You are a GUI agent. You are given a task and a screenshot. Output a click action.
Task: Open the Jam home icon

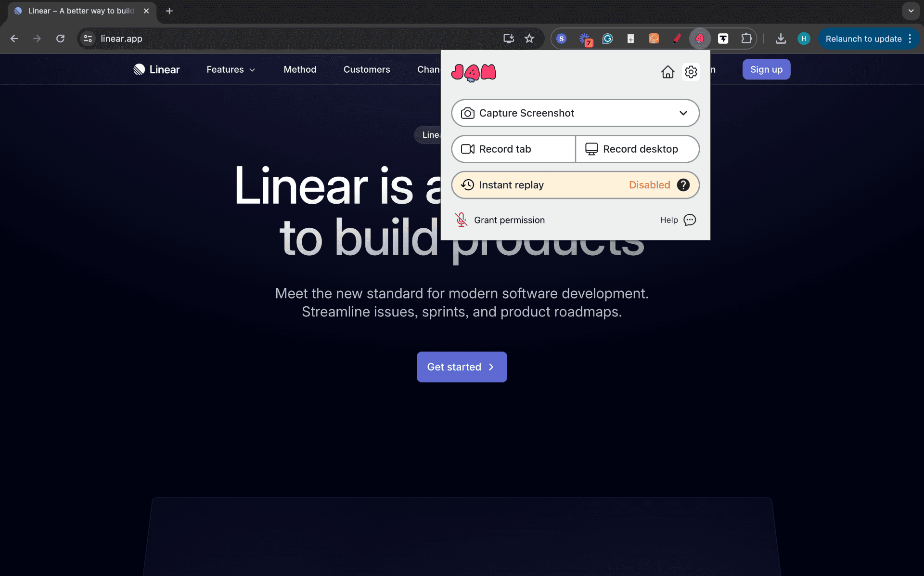667,72
